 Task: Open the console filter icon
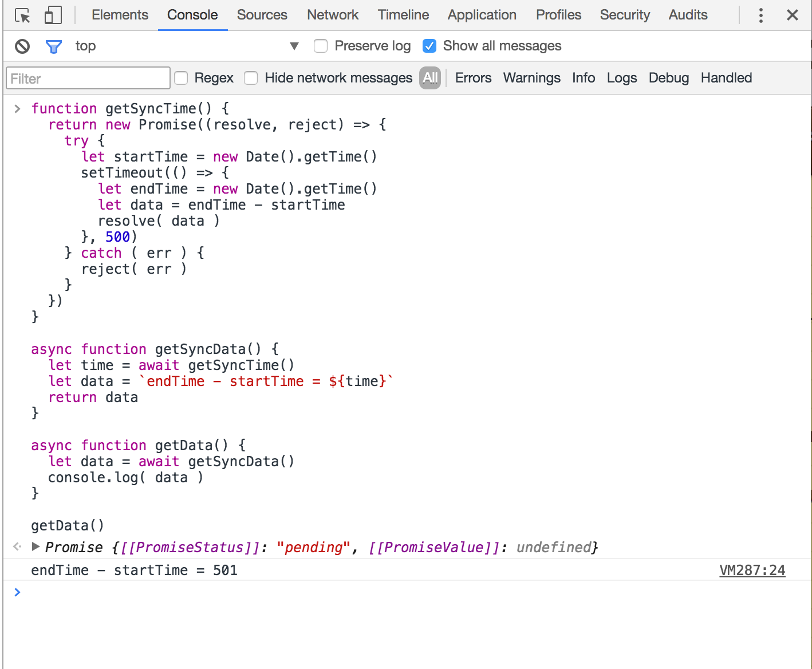(53, 46)
